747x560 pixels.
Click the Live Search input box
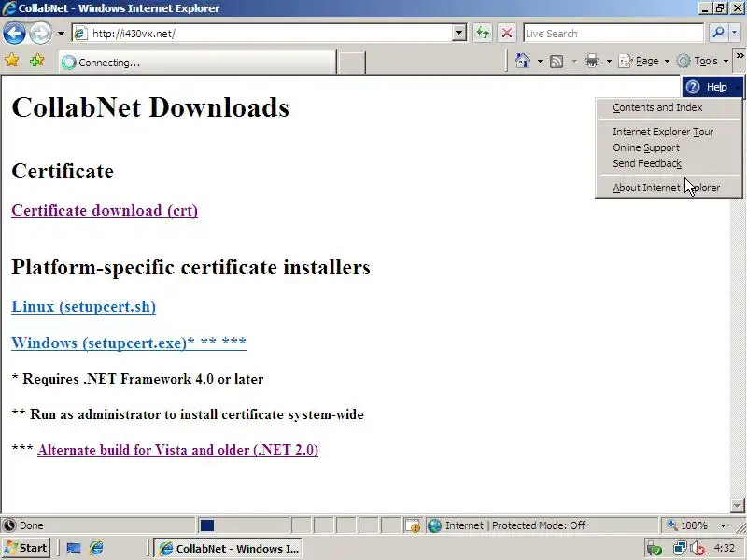click(x=613, y=34)
